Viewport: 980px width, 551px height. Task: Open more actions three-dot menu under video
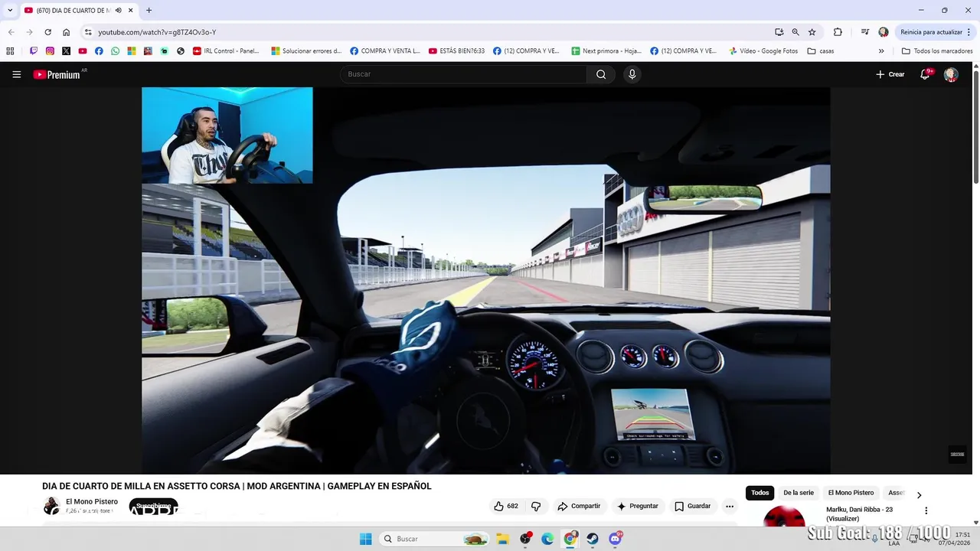[x=730, y=506]
